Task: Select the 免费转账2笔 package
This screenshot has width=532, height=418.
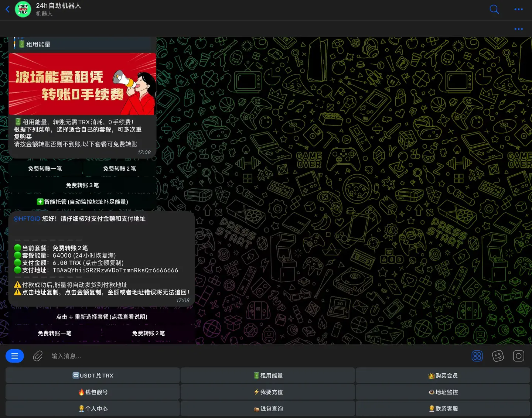Action: (x=119, y=168)
